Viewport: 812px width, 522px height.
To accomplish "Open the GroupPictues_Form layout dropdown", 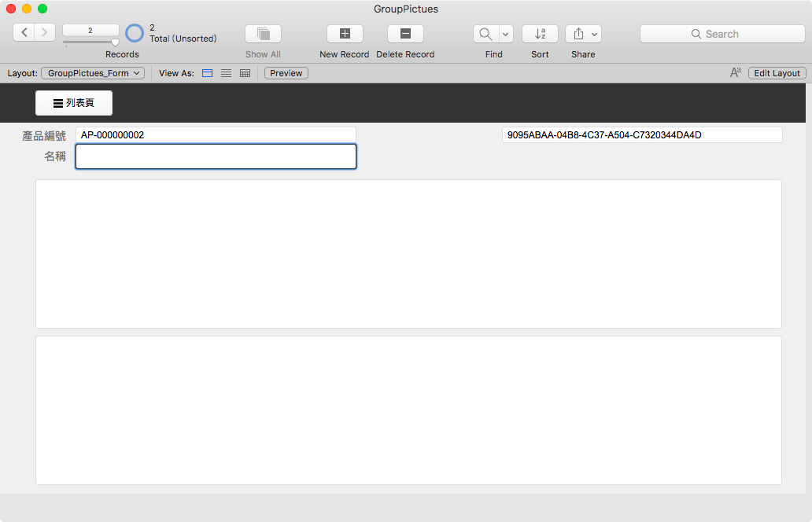I will 93,73.
